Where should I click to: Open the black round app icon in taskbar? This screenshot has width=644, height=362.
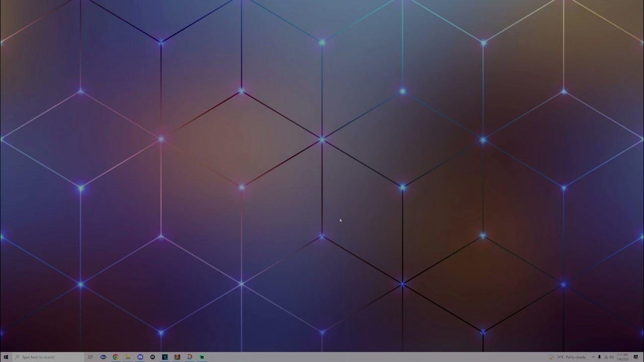coord(152,357)
